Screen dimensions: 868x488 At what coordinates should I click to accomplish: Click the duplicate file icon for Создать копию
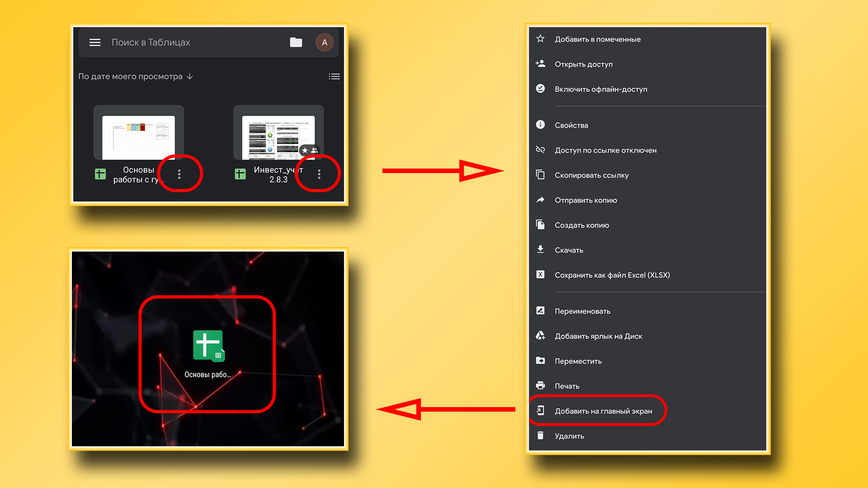point(540,225)
